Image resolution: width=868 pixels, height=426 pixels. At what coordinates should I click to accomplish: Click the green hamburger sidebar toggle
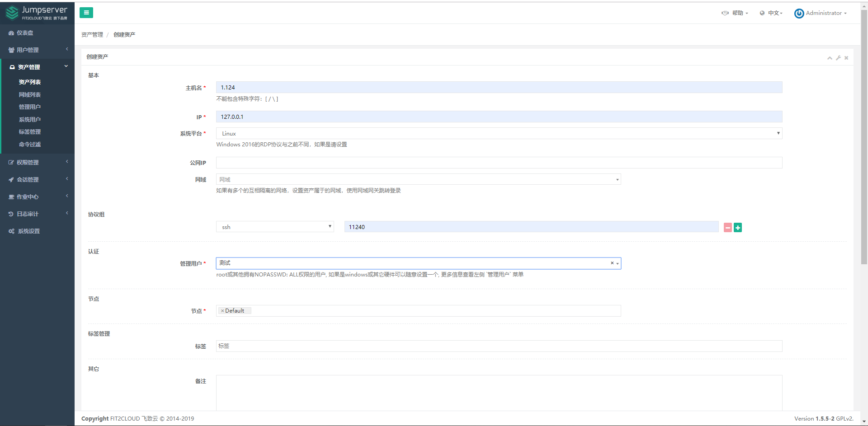86,13
